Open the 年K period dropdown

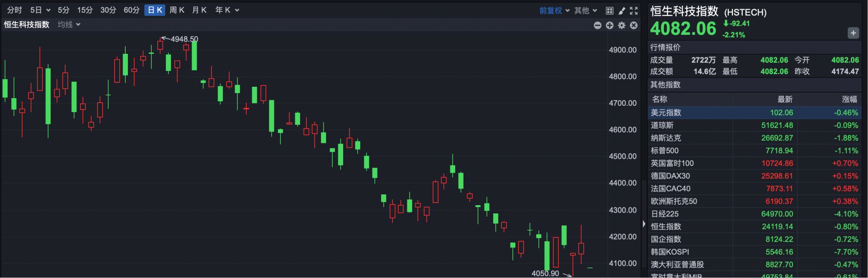tap(227, 10)
